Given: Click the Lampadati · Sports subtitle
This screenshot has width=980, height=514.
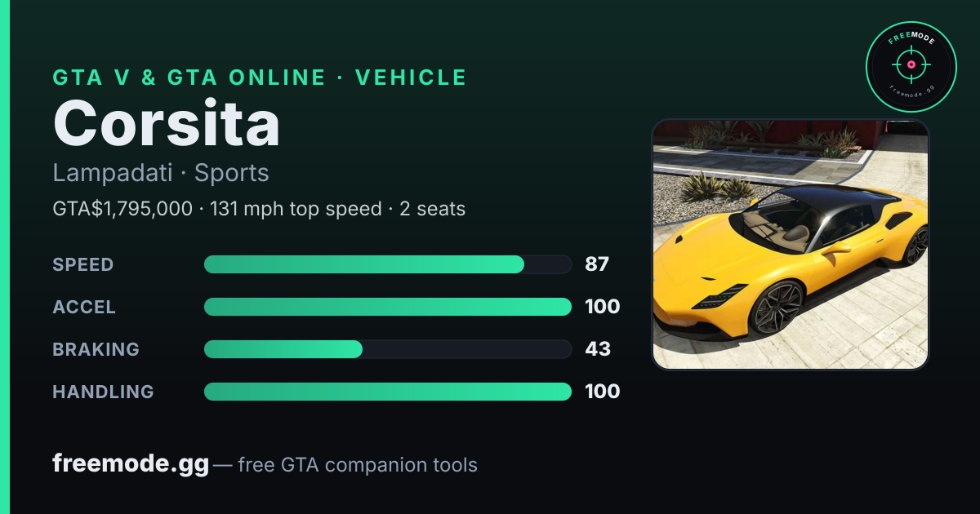Looking at the screenshot, I should [x=161, y=173].
